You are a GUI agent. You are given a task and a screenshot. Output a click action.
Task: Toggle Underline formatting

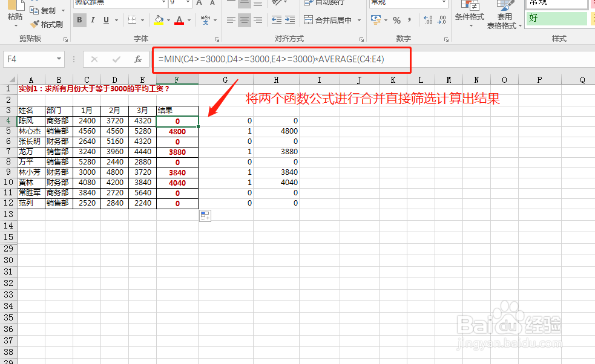pyautogui.click(x=107, y=20)
